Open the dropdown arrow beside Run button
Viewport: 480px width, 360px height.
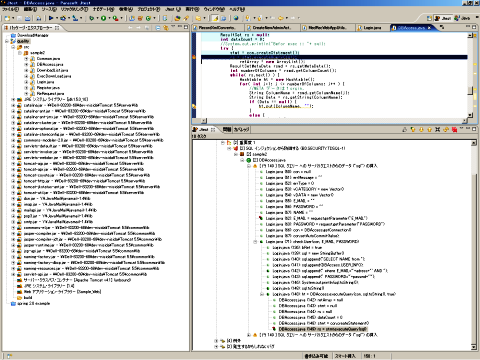pyautogui.click(x=109, y=18)
